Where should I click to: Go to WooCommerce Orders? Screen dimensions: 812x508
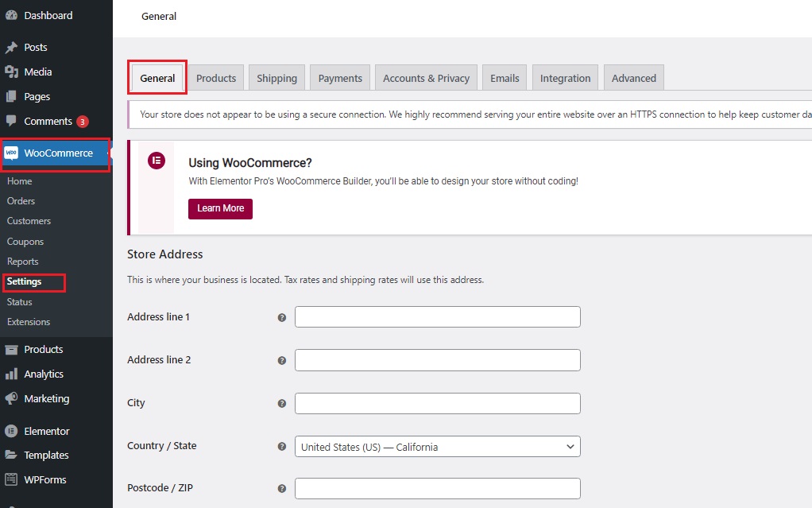21,201
